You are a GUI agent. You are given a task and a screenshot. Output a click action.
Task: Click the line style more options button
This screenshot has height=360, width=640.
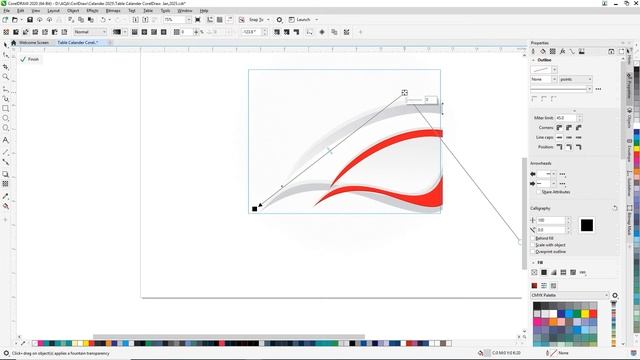598,89
